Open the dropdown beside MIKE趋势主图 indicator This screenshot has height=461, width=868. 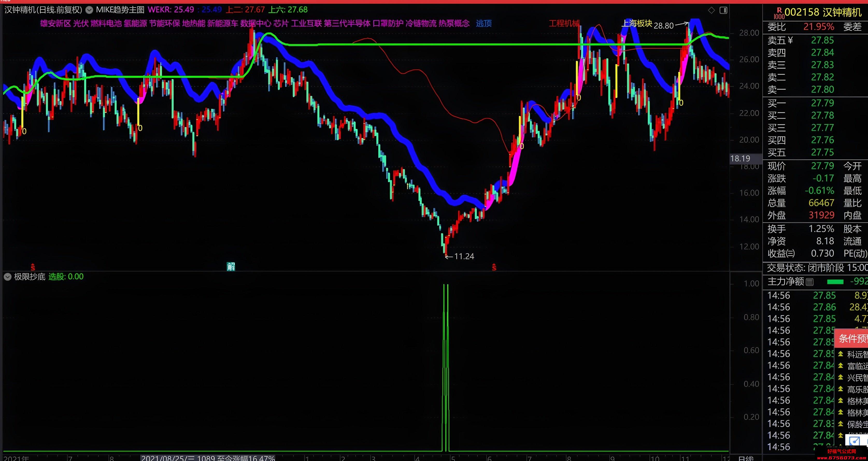click(x=89, y=10)
